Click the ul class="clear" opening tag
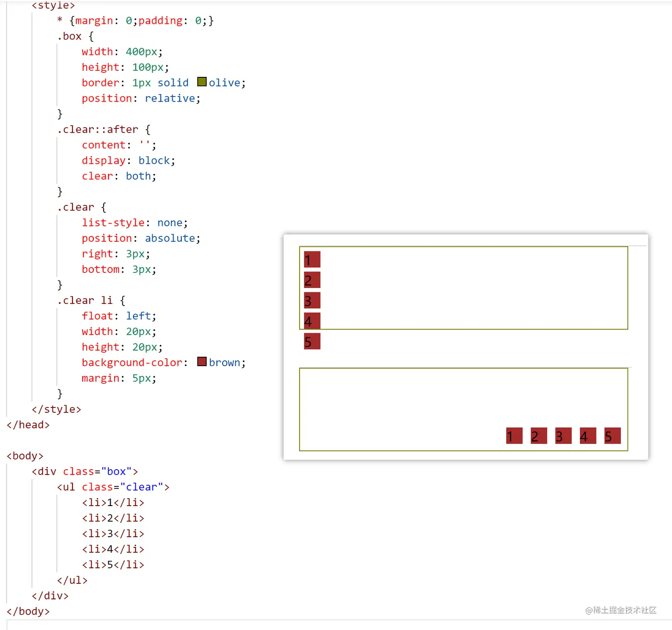 (x=113, y=487)
